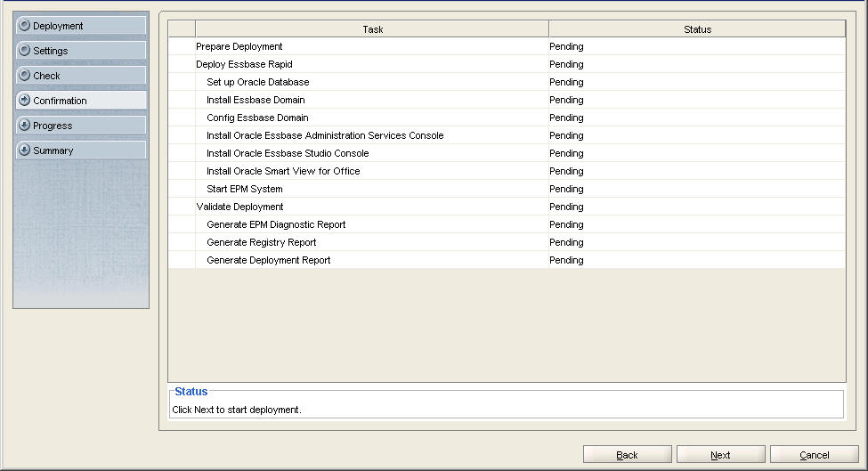Open the Summary wizard step
Image resolution: width=868 pixels, height=471 pixels.
click(x=81, y=150)
